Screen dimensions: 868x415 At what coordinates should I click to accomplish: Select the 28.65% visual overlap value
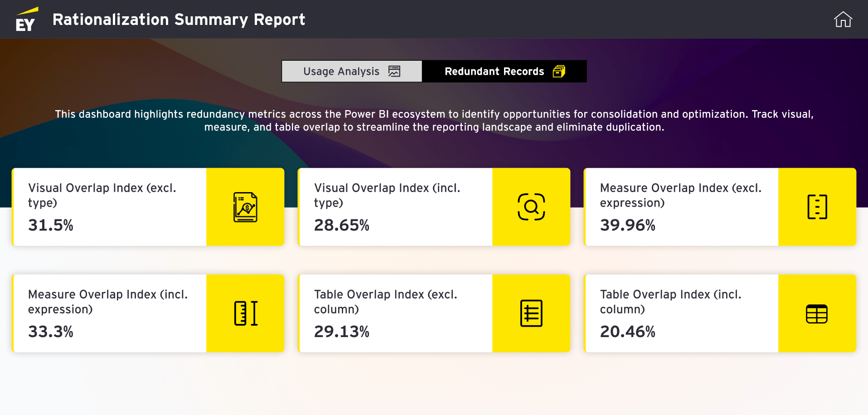pos(342,225)
